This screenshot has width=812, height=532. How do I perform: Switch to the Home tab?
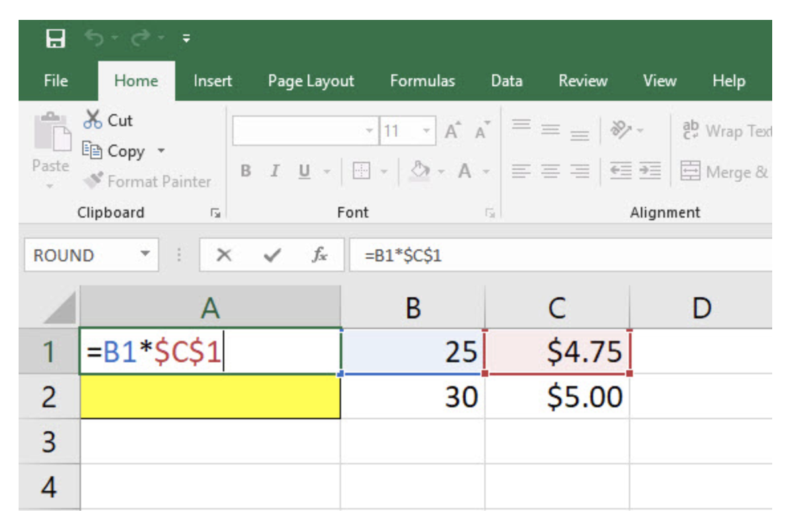point(136,81)
